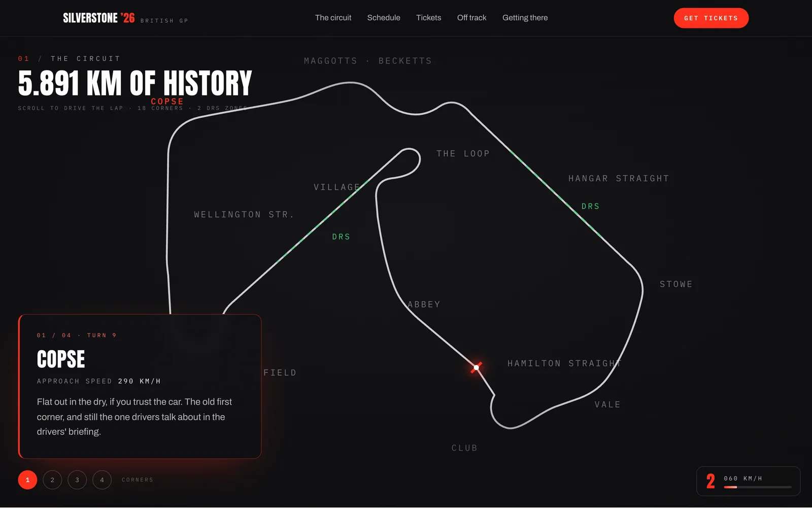812x508 pixels.
Task: Click the gear number 2 indicator
Action: 710,481
